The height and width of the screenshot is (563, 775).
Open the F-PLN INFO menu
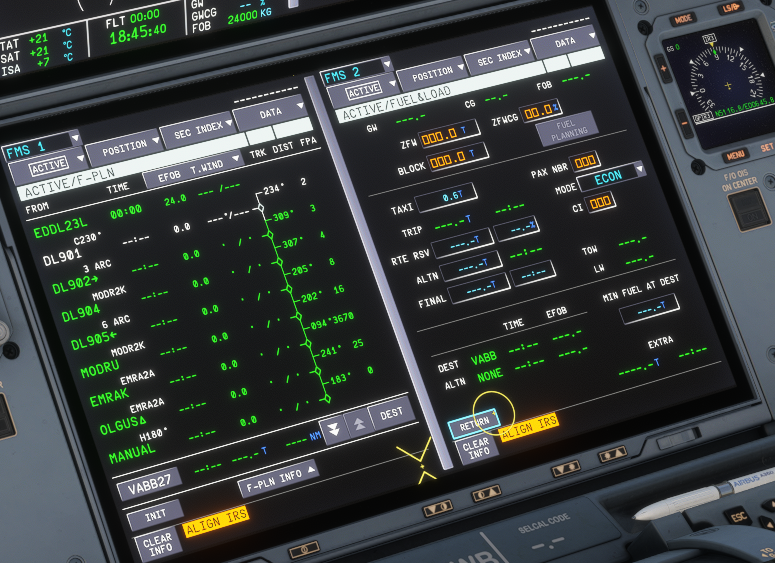[x=278, y=478]
